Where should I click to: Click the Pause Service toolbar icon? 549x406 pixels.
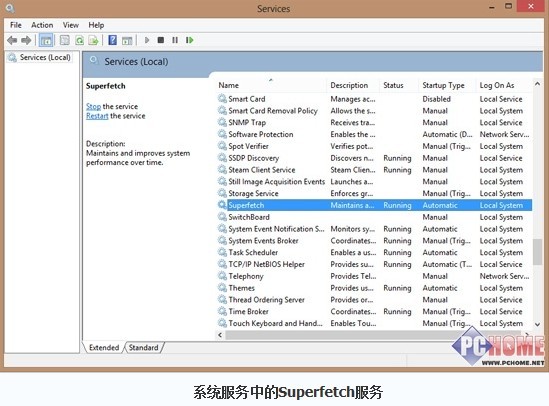tap(175, 40)
